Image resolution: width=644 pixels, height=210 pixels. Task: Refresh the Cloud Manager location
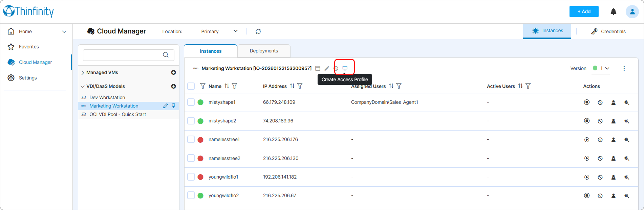[258, 31]
